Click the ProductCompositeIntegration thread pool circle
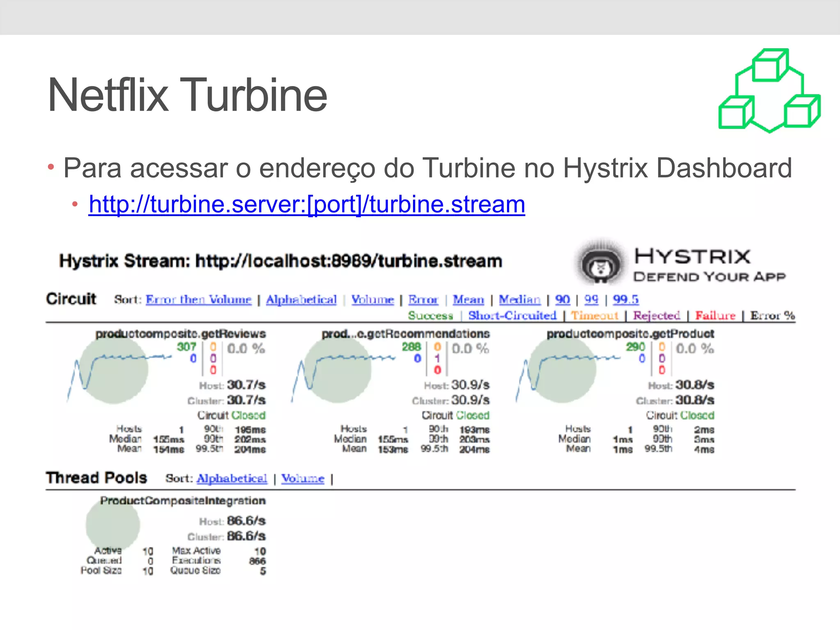 tap(113, 525)
